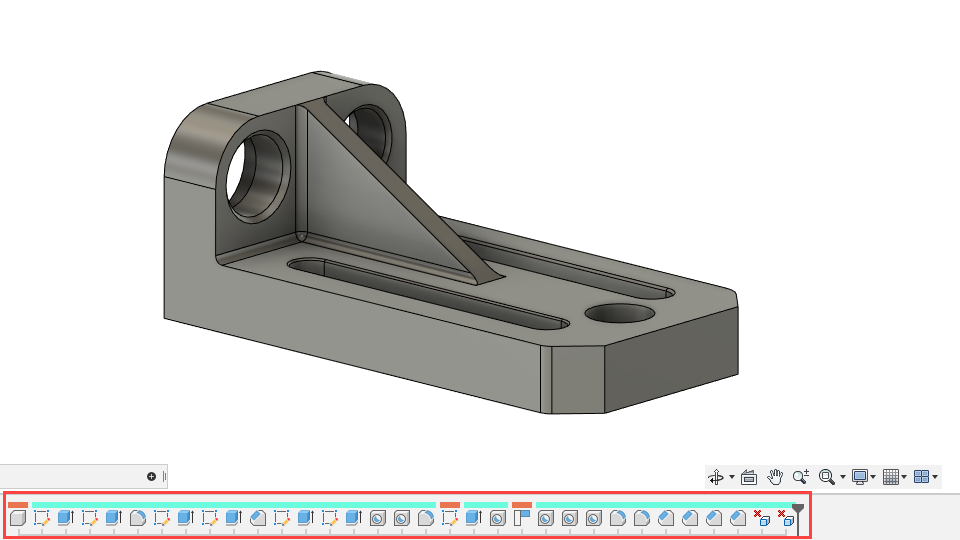Viewport: 960px width, 540px height.
Task: Open the Orbit type dropdown arrow
Action: pos(732,477)
